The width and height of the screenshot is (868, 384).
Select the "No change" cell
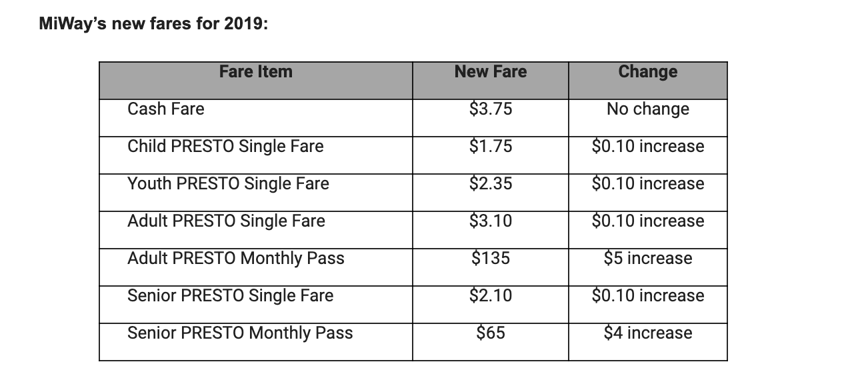tap(647, 109)
